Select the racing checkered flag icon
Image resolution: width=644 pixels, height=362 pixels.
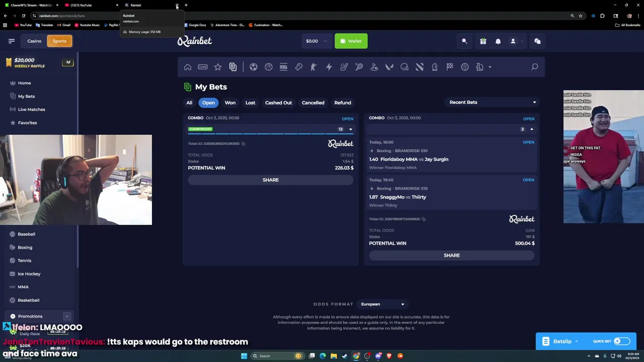[x=450, y=67]
